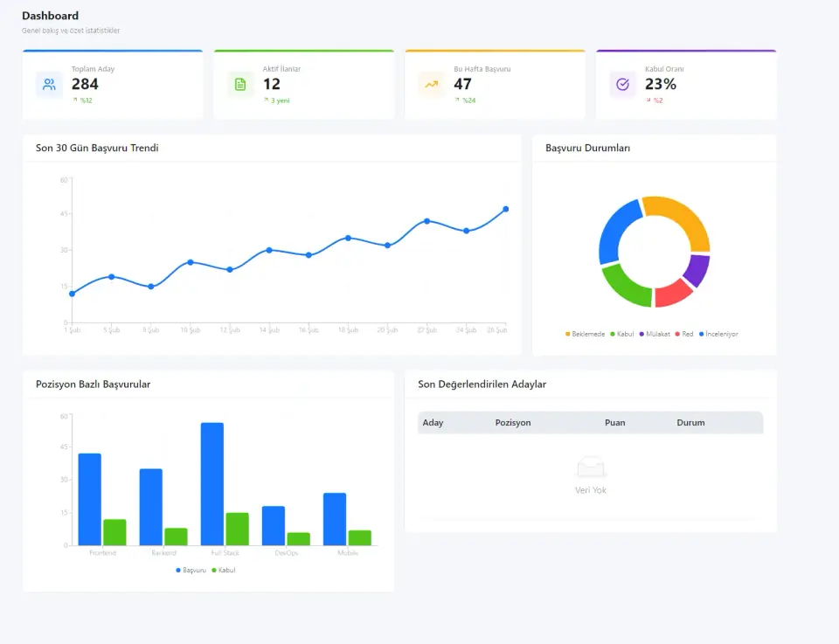
Task: Click the green Mobile Kabul bar
Action: coord(360,538)
